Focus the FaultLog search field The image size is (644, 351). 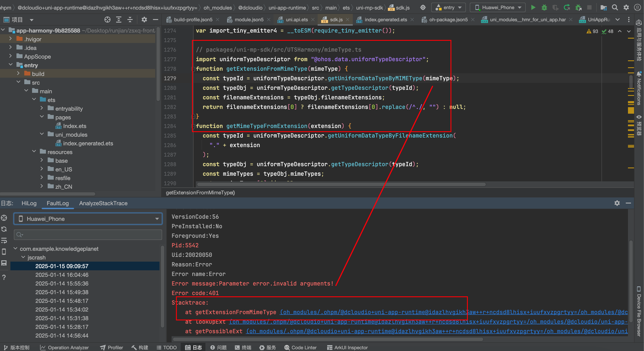(88, 235)
